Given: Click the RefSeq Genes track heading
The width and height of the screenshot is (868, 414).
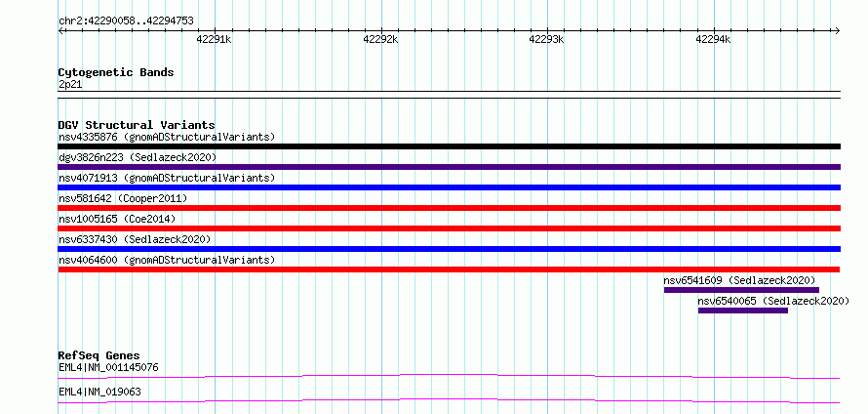Looking at the screenshot, I should 99,355.
